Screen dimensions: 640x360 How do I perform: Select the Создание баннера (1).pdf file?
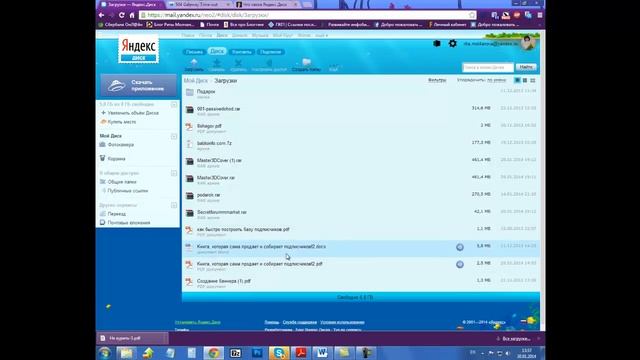pos(361,283)
